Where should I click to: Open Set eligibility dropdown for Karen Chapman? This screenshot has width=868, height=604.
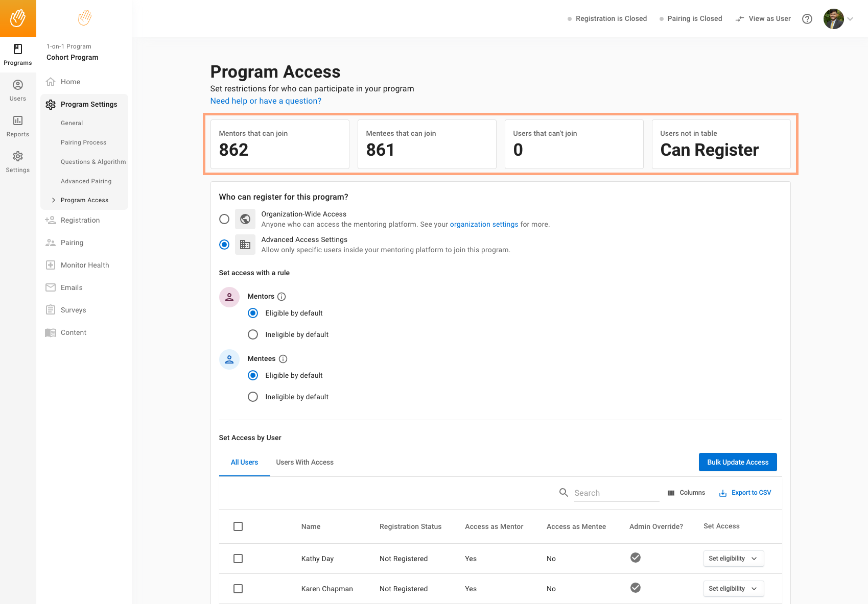click(x=734, y=589)
